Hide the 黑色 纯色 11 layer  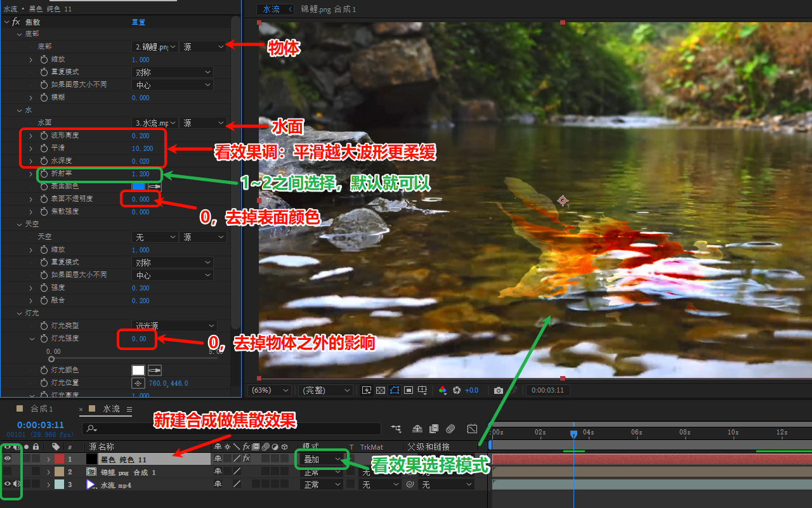coord(8,459)
